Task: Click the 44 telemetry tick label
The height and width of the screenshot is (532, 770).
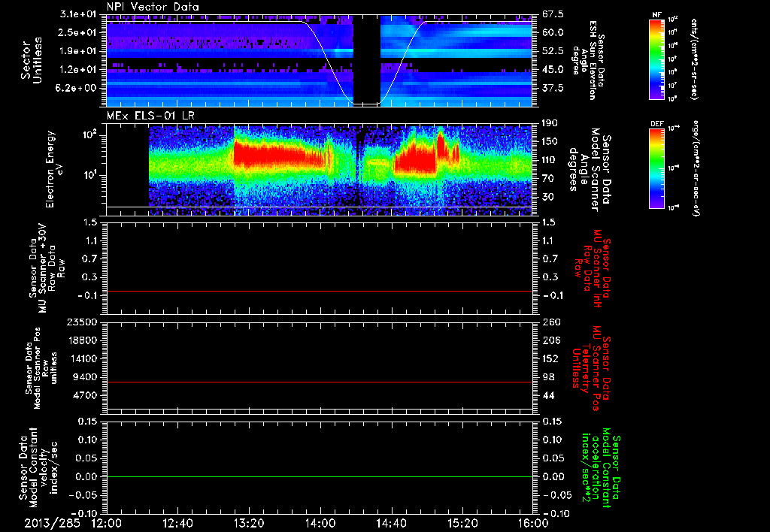Action: tap(548, 395)
